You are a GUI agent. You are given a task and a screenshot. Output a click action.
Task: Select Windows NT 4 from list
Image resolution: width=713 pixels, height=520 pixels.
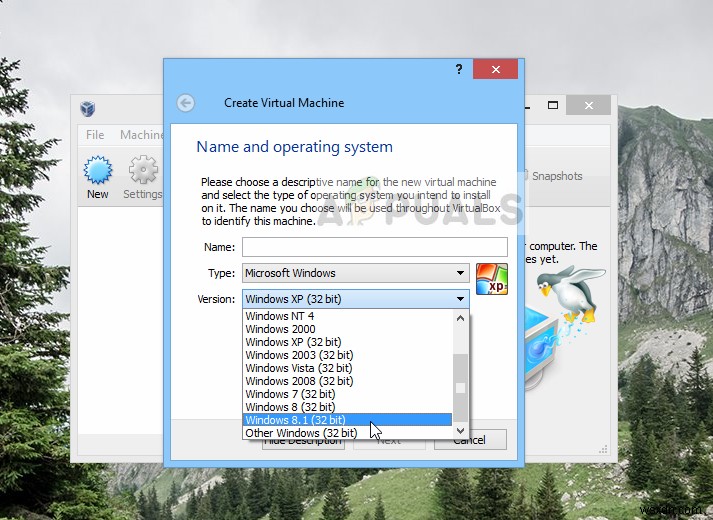tap(348, 316)
